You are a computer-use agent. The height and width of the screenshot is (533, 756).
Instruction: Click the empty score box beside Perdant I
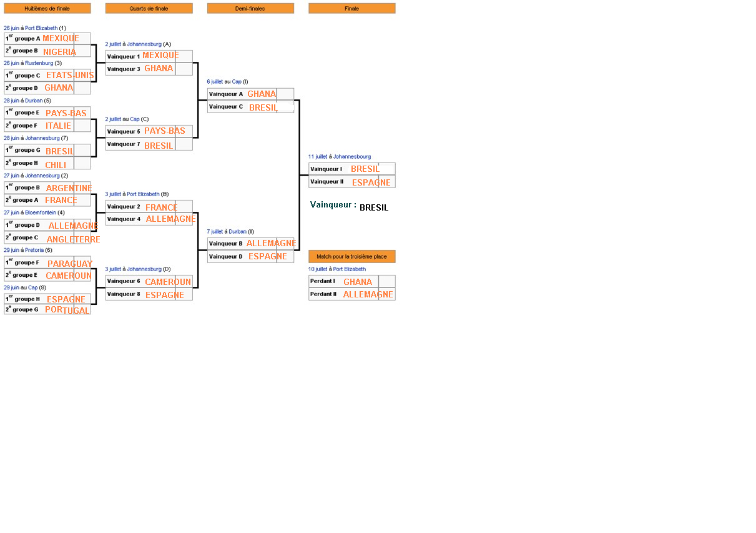click(387, 282)
